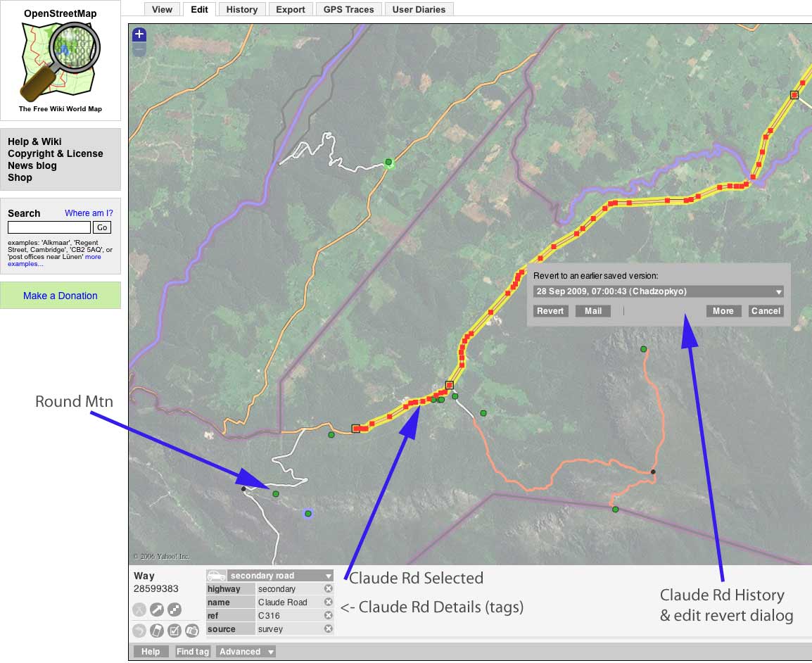Click inside the Search text field
Image resolution: width=812 pixels, height=663 pixels.
(x=49, y=227)
